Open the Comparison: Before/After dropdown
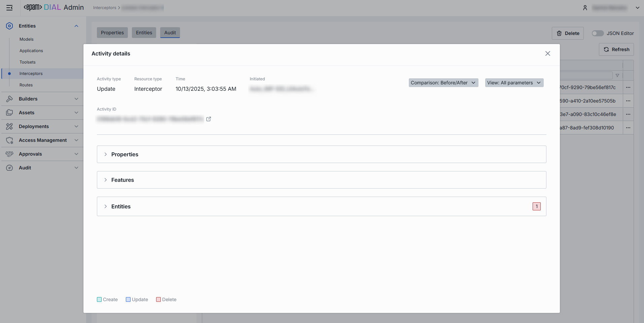This screenshot has height=323, width=644. (443, 83)
